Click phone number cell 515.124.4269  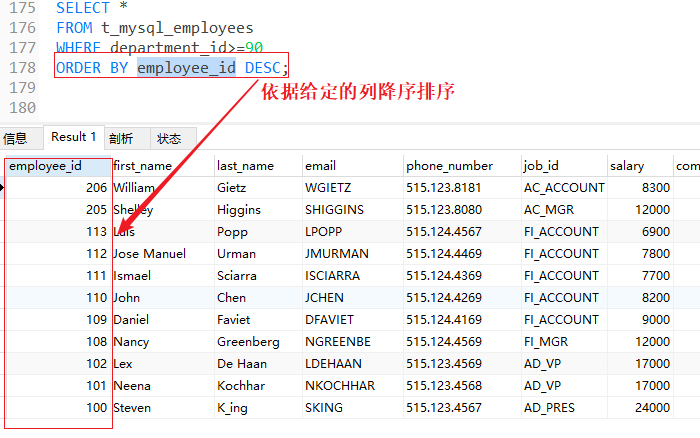(x=462, y=297)
